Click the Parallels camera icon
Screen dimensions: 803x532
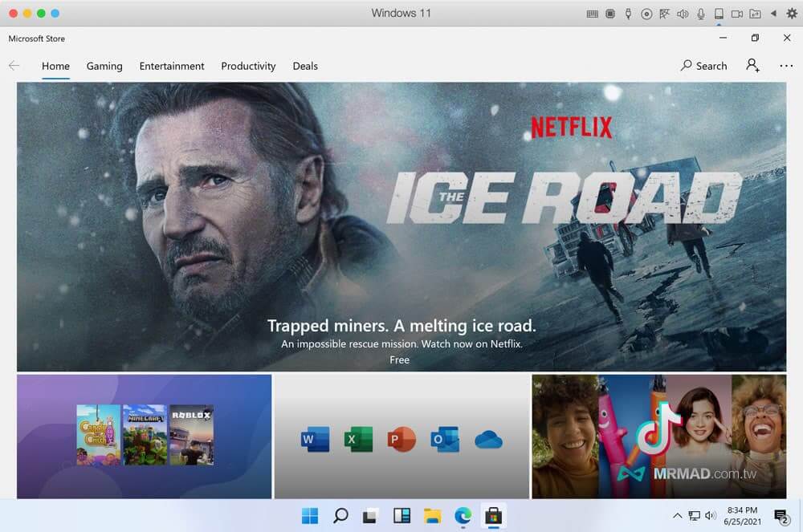pos(737,14)
